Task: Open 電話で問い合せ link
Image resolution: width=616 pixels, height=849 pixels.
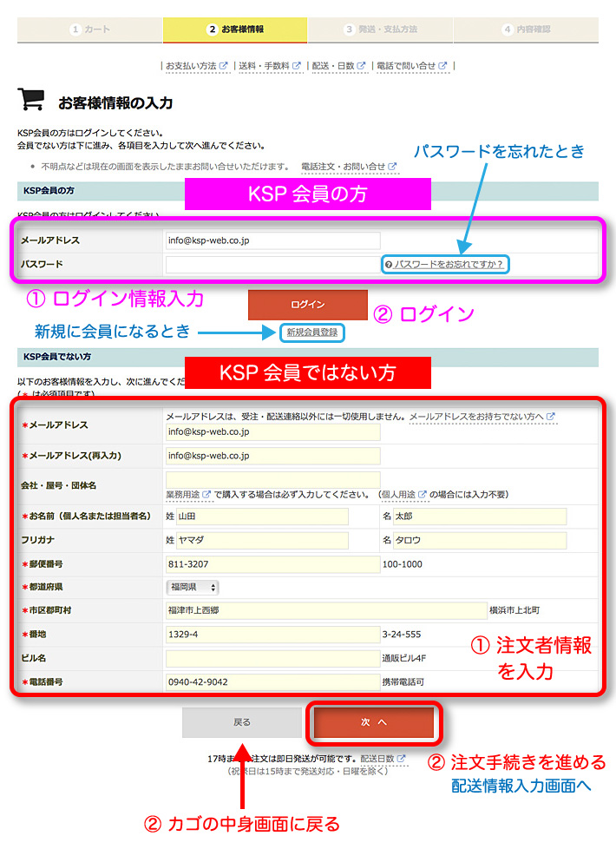Action: click(x=406, y=65)
